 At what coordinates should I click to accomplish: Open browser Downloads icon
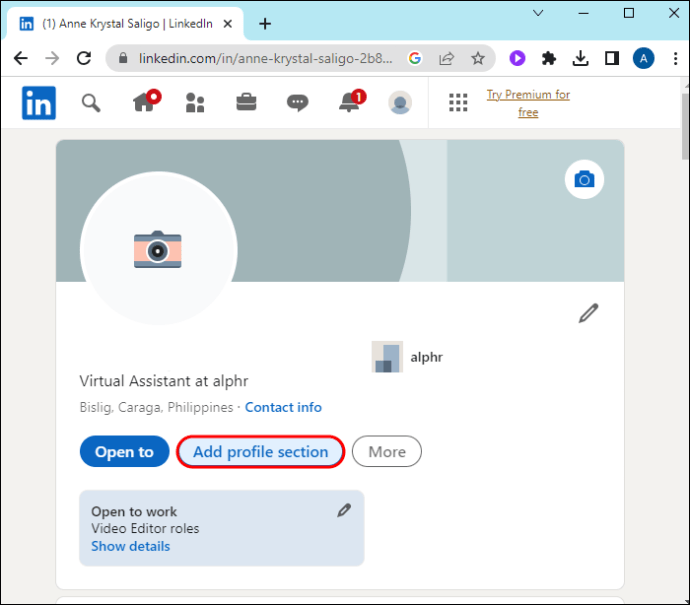click(x=580, y=58)
